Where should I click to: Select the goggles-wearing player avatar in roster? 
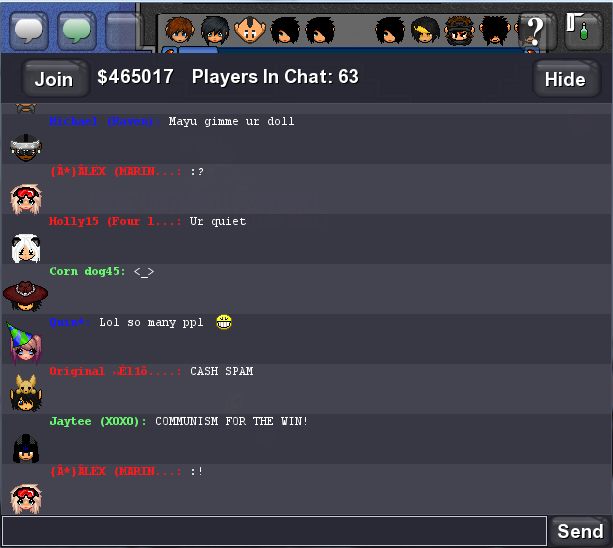[459, 30]
